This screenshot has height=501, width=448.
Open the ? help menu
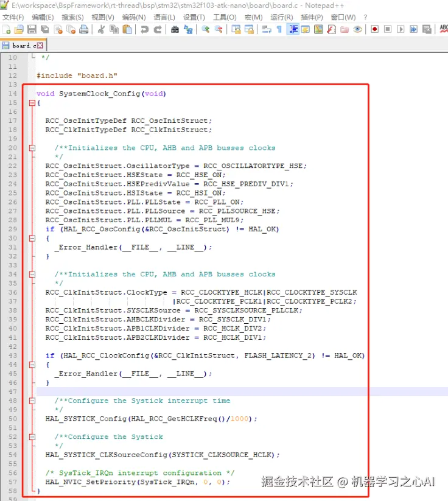click(x=365, y=17)
